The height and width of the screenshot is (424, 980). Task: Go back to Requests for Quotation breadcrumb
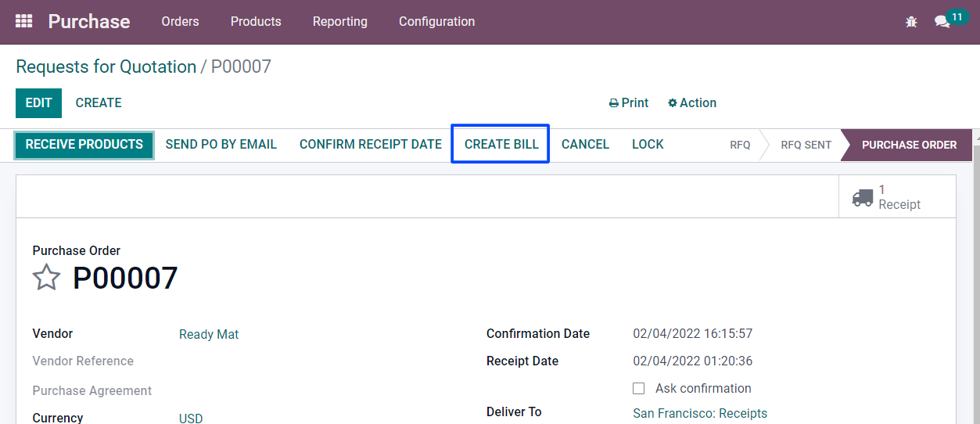click(106, 66)
